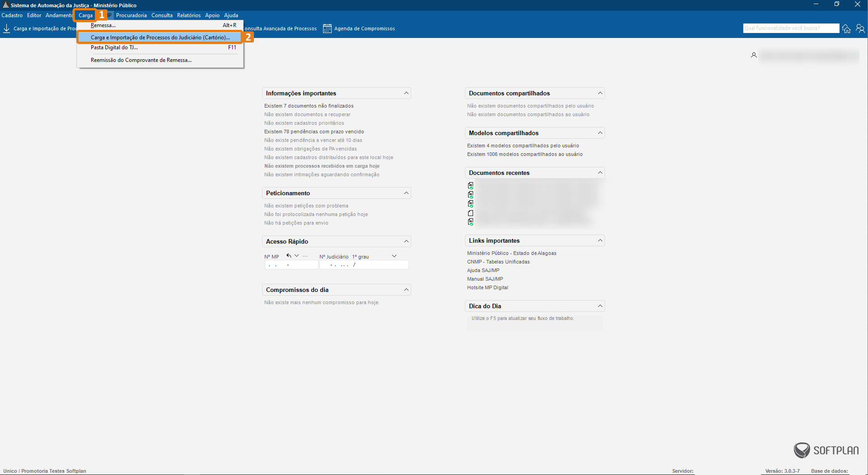Open CNMP - Tabelas Unificadas link
The width and height of the screenshot is (868, 475).
click(x=498, y=262)
